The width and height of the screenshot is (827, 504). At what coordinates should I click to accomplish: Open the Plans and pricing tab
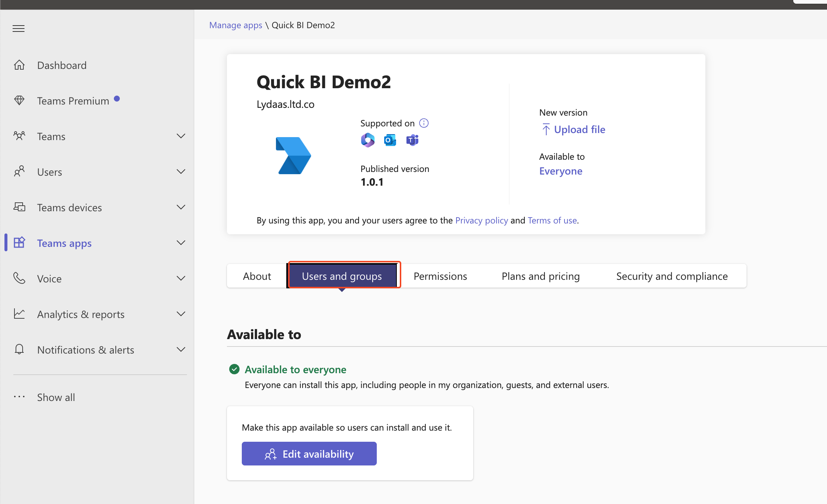(540, 276)
